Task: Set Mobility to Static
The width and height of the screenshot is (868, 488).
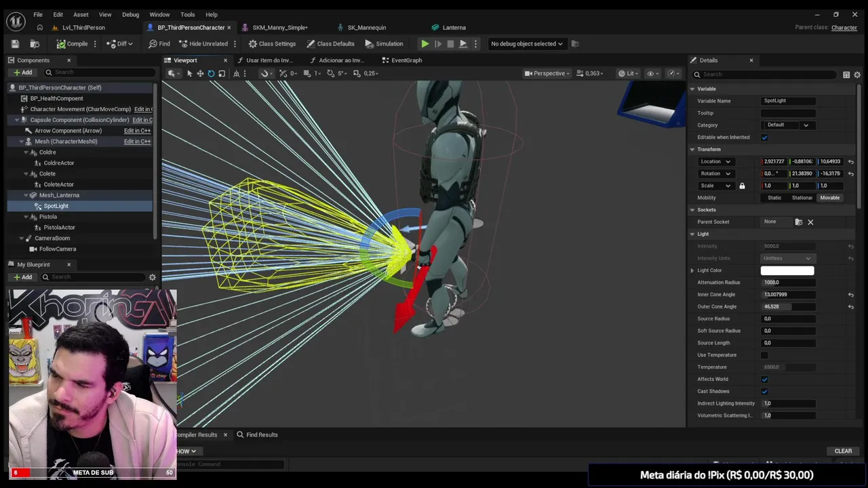Action: [774, 198]
